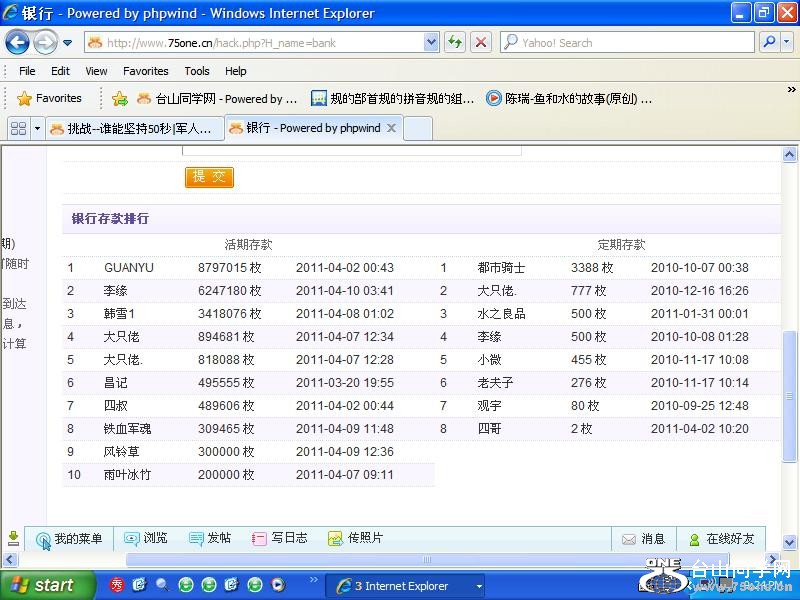Click 水之良品 in the fixed deposit list
This screenshot has height=600, width=800.
pyautogui.click(x=501, y=314)
